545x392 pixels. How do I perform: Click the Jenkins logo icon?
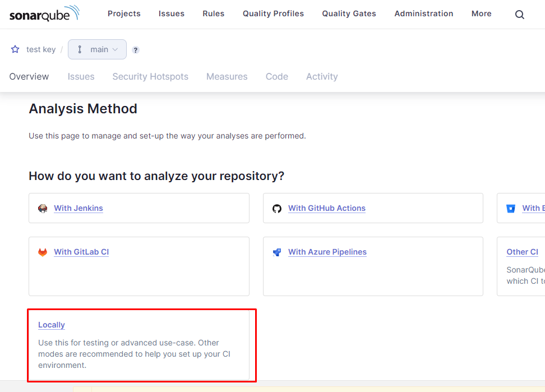coord(43,208)
